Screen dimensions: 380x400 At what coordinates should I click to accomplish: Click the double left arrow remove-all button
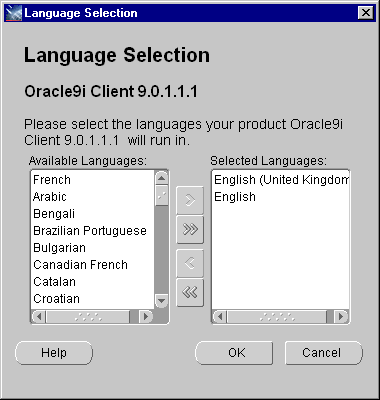pyautogui.click(x=190, y=293)
